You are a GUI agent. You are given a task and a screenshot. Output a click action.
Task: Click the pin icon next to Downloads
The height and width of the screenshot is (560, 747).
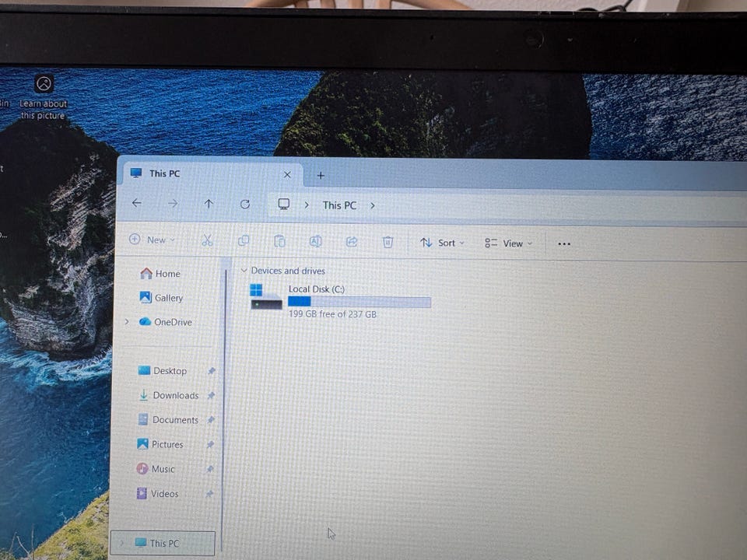click(211, 395)
